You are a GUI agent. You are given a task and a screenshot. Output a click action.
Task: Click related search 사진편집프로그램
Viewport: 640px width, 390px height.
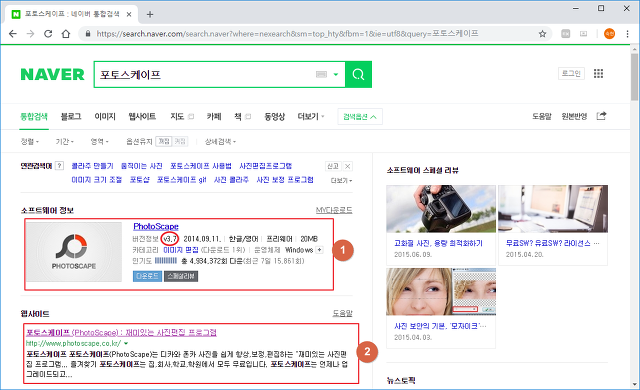[x=265, y=166]
